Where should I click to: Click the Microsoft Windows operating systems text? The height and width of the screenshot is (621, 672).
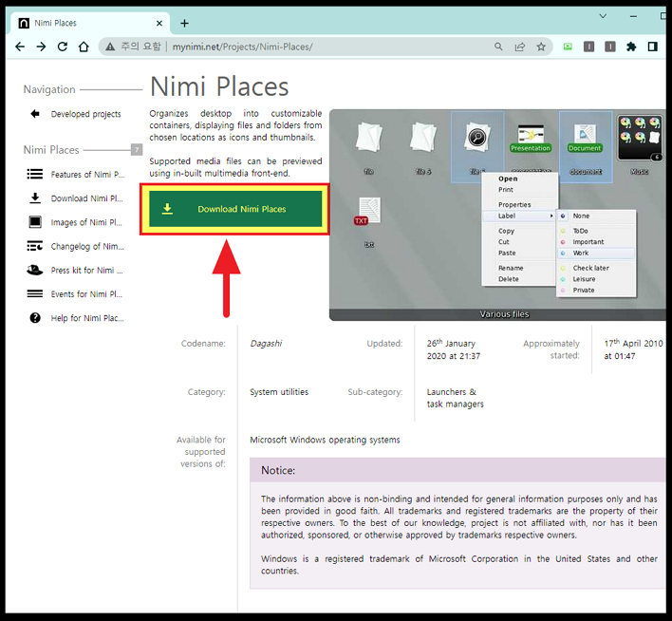pos(325,440)
